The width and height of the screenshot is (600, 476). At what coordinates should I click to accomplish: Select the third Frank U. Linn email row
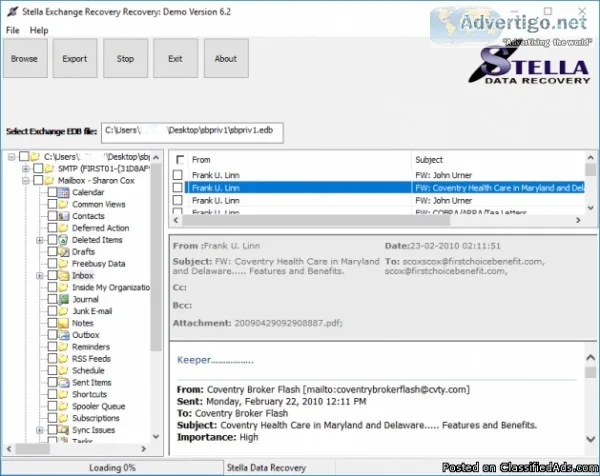[385, 201]
